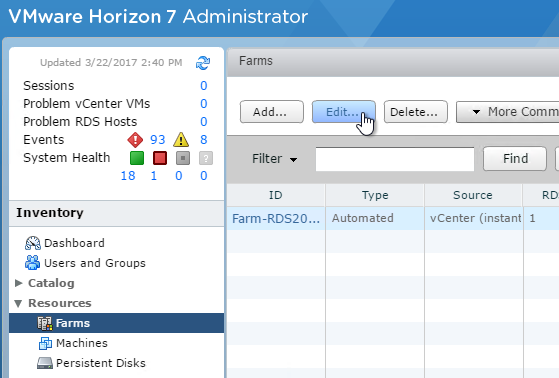This screenshot has height=378, width=559.
Task: Click the gray System Health status square
Action: 183,158
